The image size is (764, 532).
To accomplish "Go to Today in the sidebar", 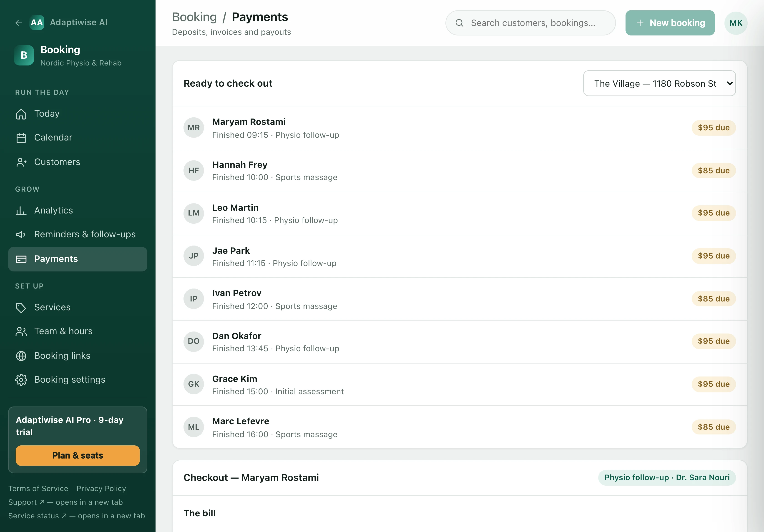I will pyautogui.click(x=78, y=114).
